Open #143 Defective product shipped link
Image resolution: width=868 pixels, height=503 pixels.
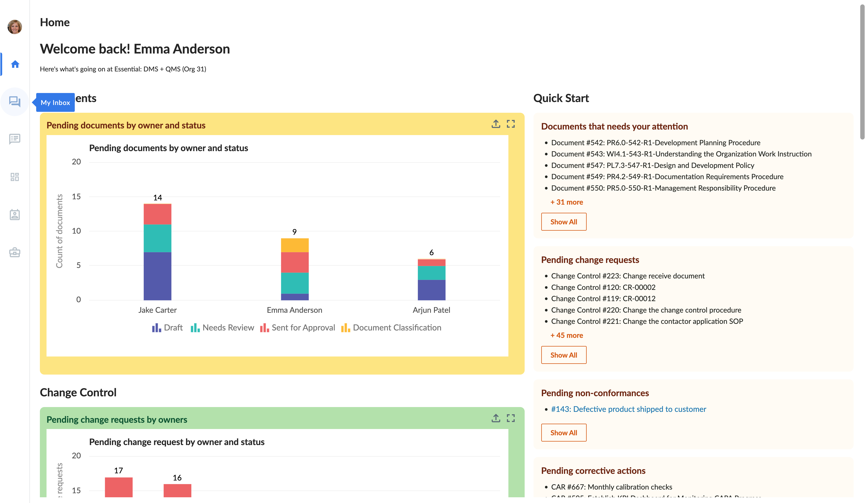click(628, 409)
